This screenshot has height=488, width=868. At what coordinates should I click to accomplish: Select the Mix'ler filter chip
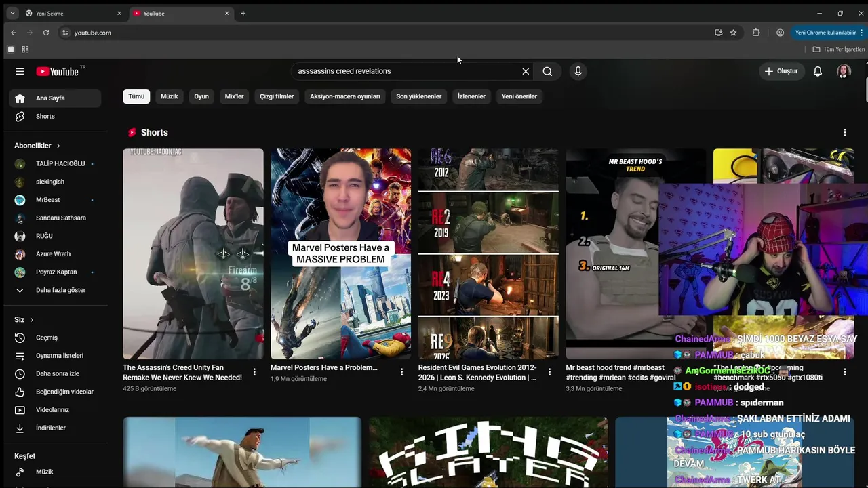234,96
